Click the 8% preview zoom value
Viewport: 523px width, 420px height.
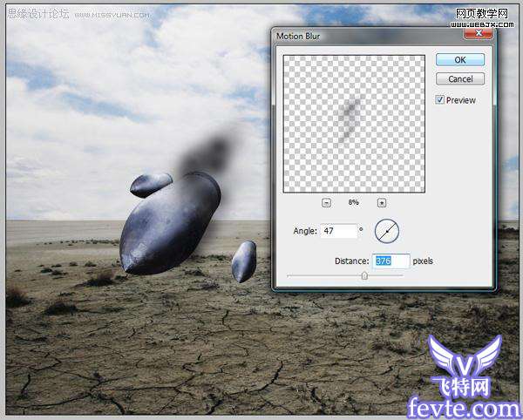click(x=354, y=202)
